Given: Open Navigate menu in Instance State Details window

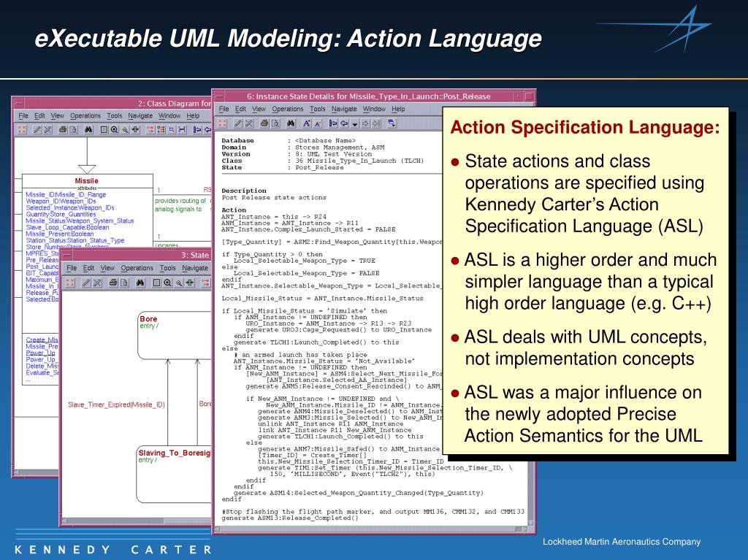Looking at the screenshot, I should pos(344,109).
